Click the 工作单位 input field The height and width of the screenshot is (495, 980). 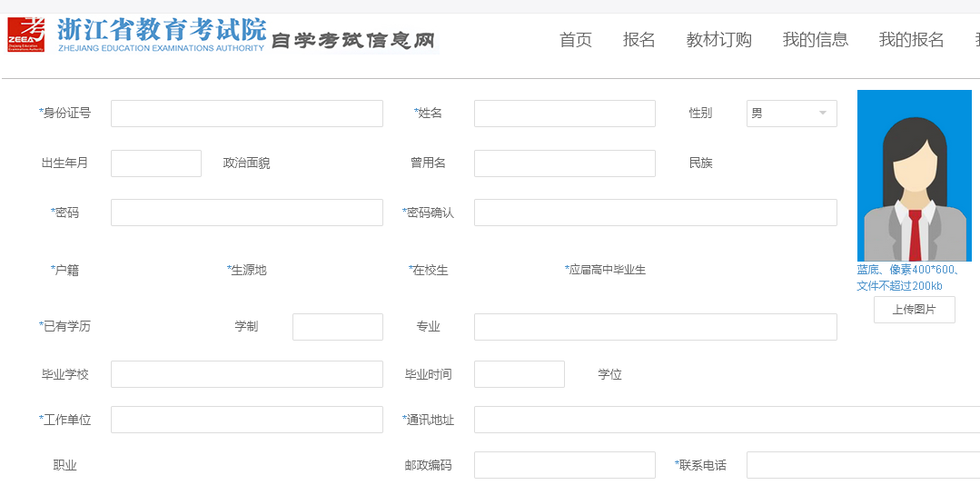coord(247,420)
